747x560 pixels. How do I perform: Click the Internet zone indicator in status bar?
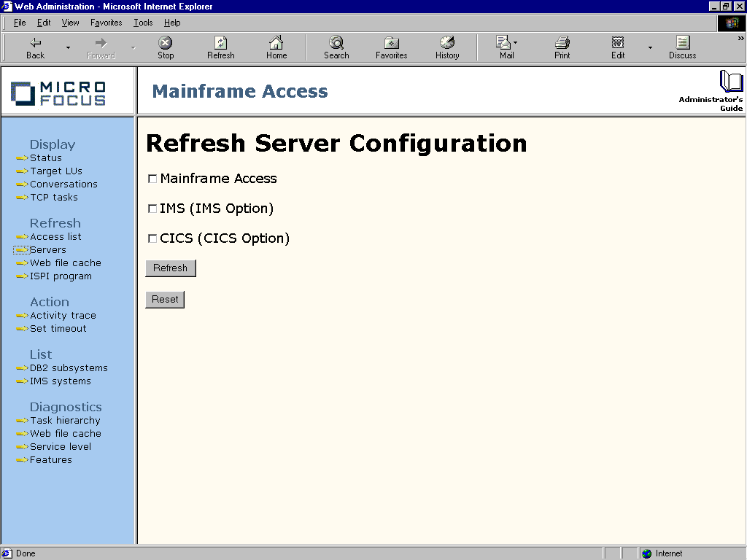click(666, 553)
